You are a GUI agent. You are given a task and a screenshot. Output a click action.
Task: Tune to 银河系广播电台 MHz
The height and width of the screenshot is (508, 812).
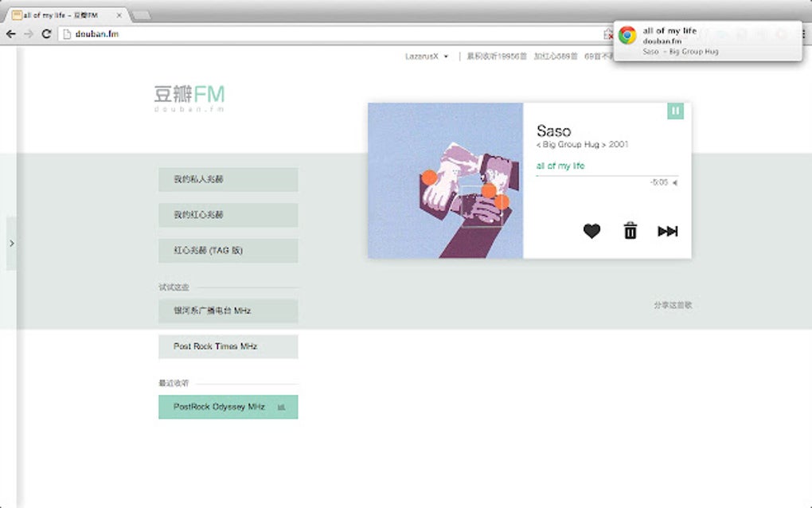coord(228,311)
